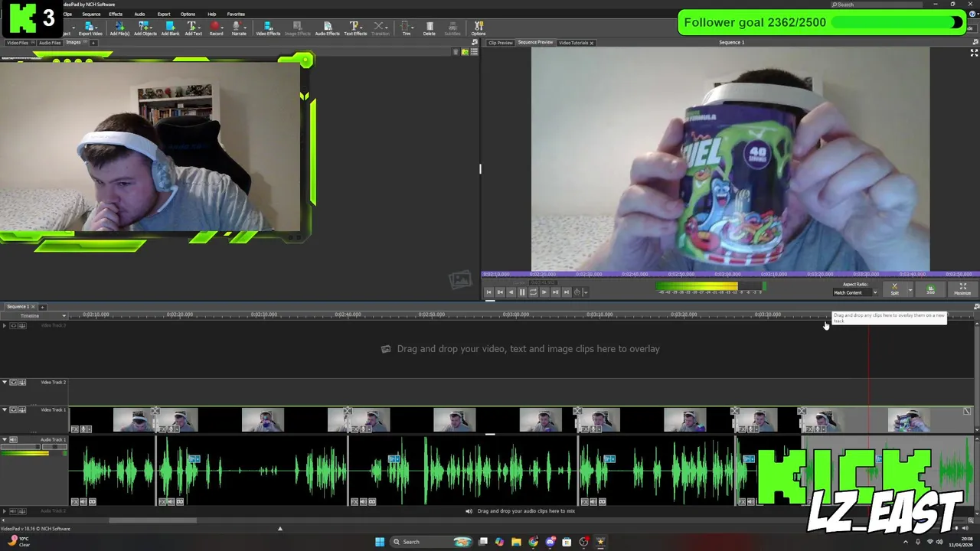Click the Add Objects toolbar icon
The image size is (980, 551).
click(x=145, y=29)
